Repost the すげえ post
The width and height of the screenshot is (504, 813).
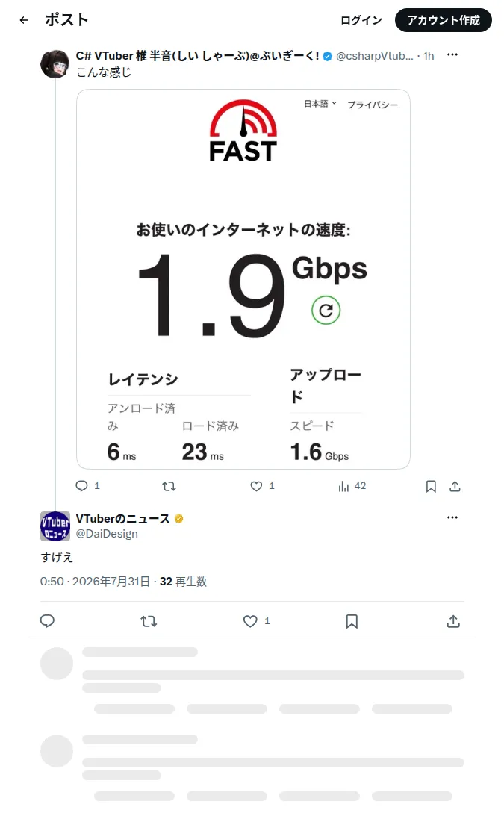149,620
